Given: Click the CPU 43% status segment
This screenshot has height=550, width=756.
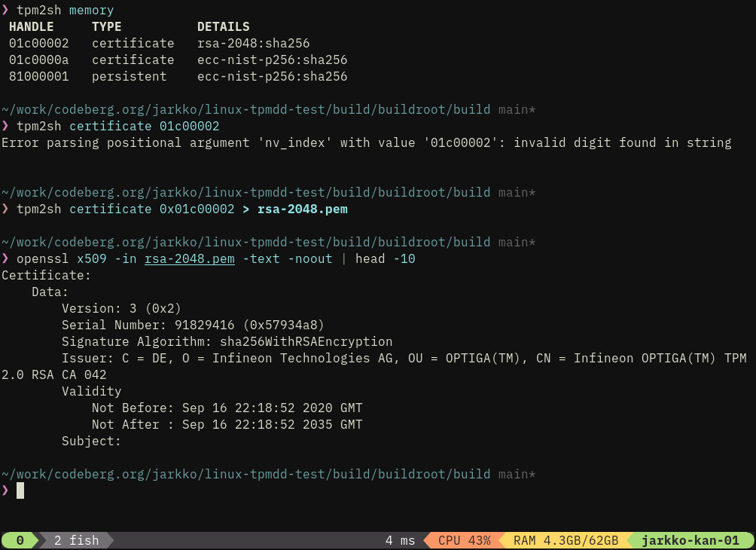Looking at the screenshot, I should coord(464,540).
